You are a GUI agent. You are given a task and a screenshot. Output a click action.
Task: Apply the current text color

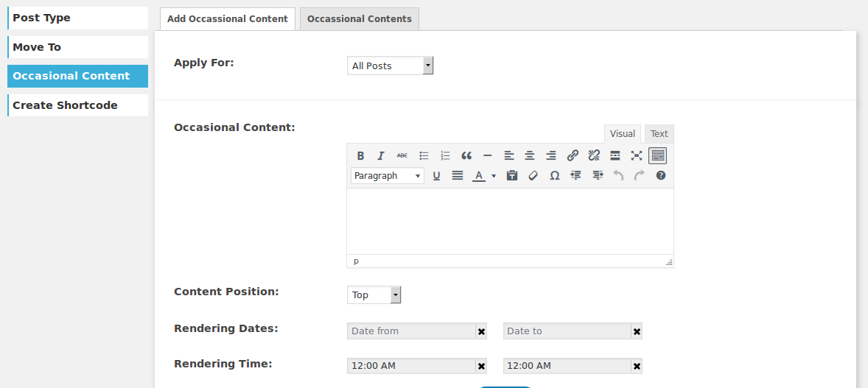(479, 175)
